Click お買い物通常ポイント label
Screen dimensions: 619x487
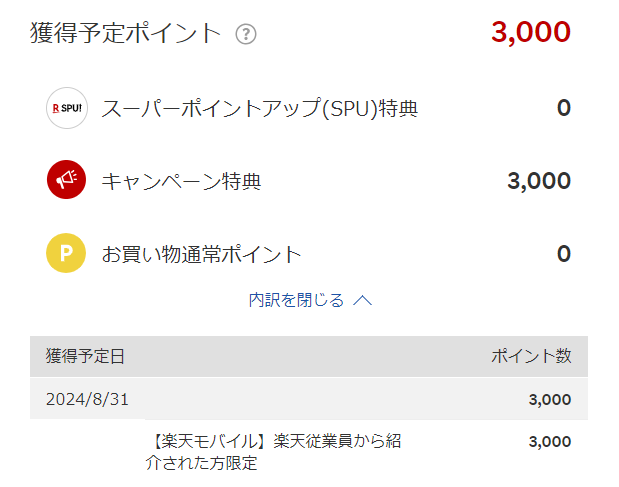pos(201,254)
